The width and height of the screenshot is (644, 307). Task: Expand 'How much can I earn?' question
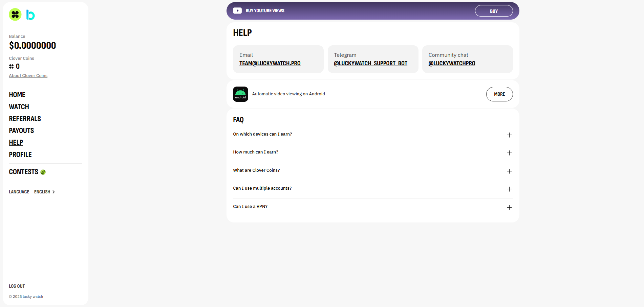[256, 152]
